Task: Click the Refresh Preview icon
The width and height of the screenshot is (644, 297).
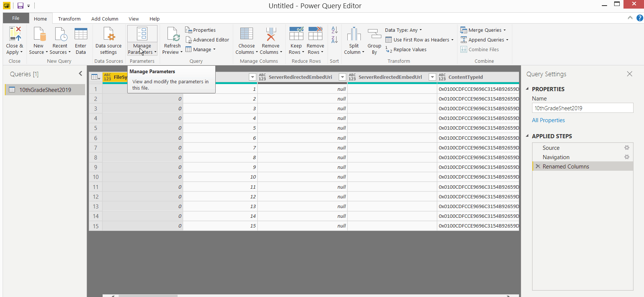Action: click(x=173, y=34)
